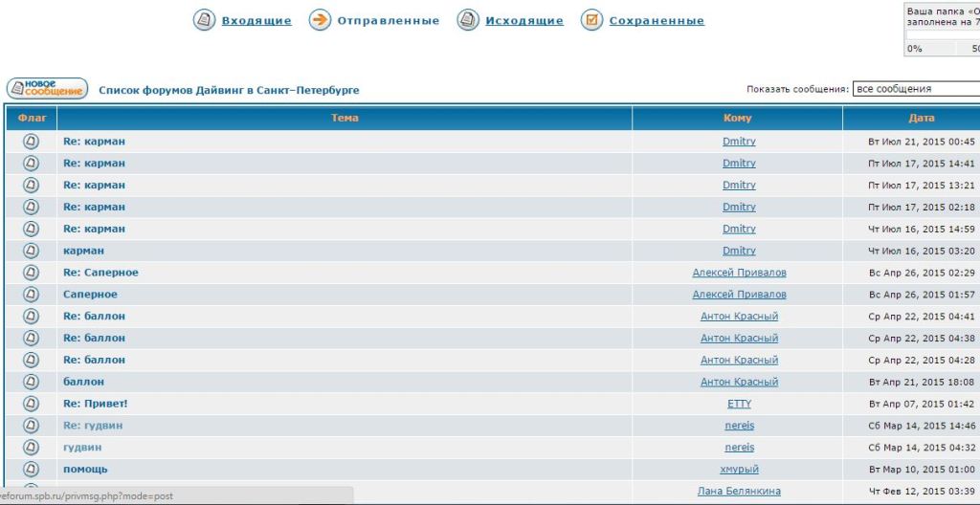Open the 'все сообщения' filter dropdown
This screenshot has height=505, width=980.
point(915,89)
